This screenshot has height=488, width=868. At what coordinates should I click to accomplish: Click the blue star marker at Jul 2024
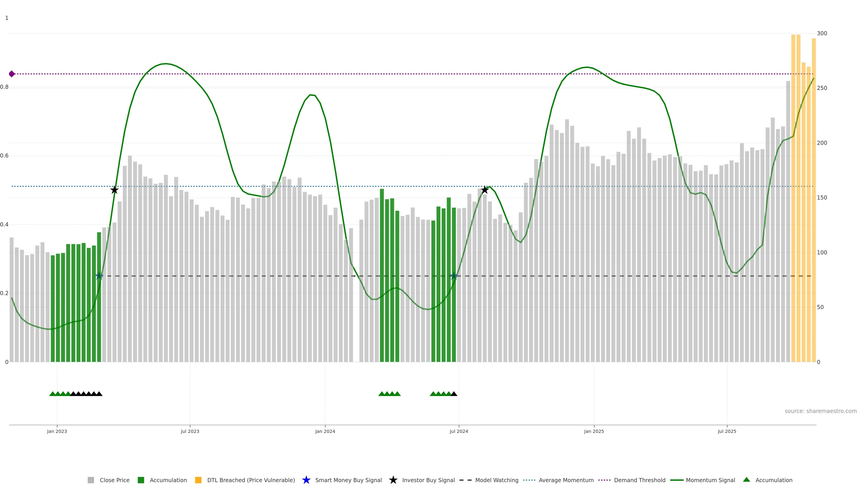(x=453, y=276)
